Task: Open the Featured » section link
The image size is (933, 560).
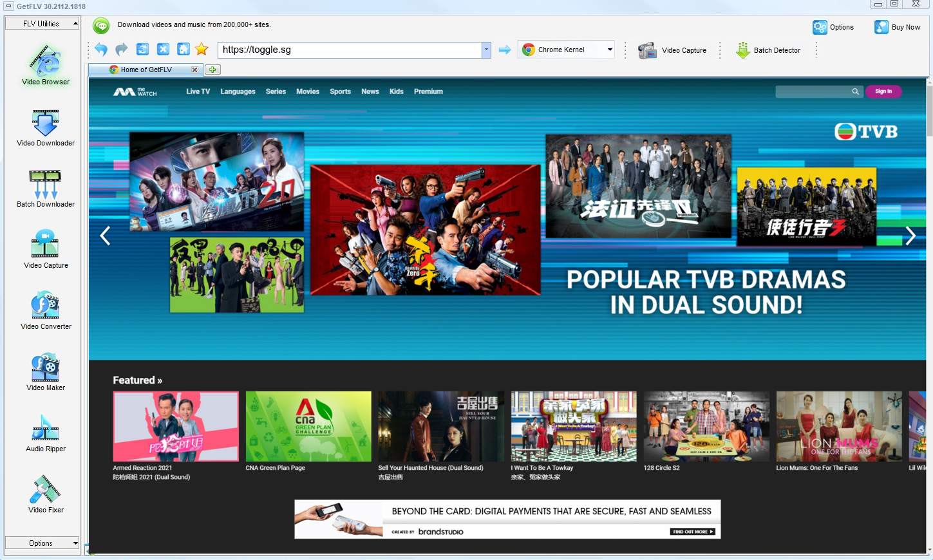Action: tap(138, 380)
